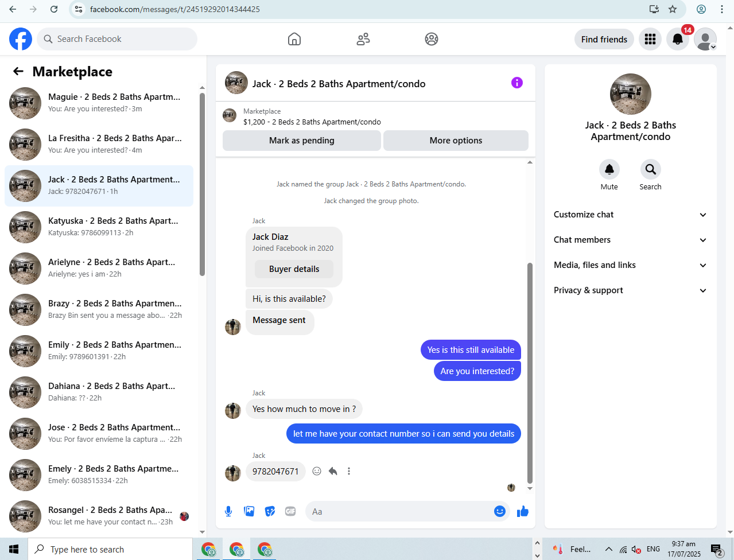The width and height of the screenshot is (734, 560).
Task: Send a thumbs-up like
Action: 522,511
